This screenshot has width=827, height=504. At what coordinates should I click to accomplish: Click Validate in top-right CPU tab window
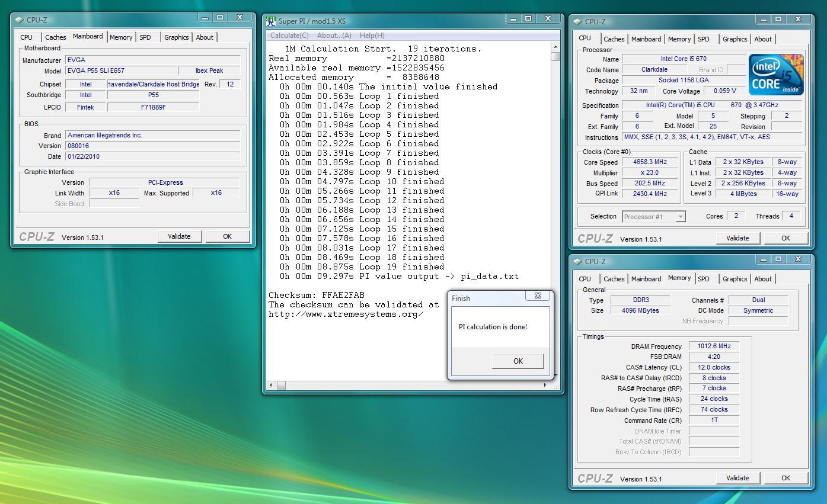pos(737,238)
